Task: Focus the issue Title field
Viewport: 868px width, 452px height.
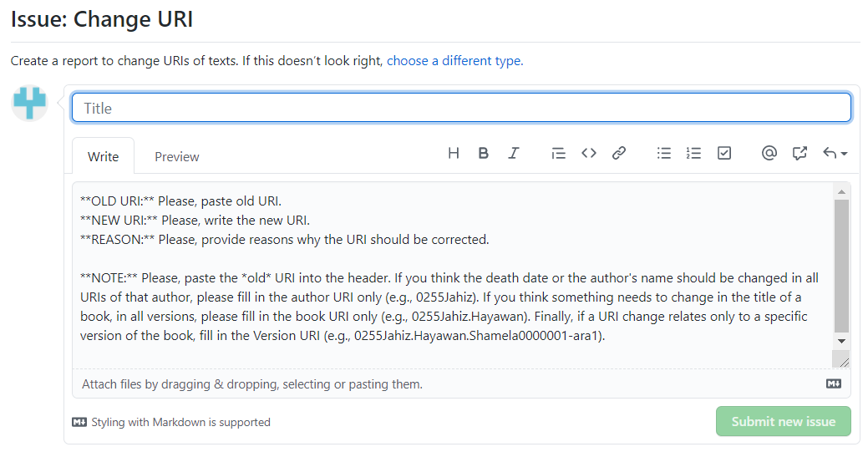Action: click(461, 108)
